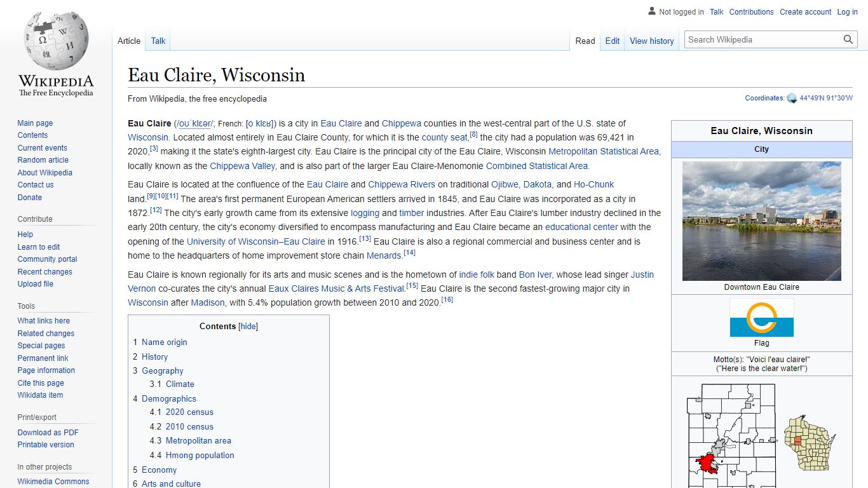This screenshot has width=868, height=488.
Task: Switch to the Talk tab
Action: pos(158,41)
